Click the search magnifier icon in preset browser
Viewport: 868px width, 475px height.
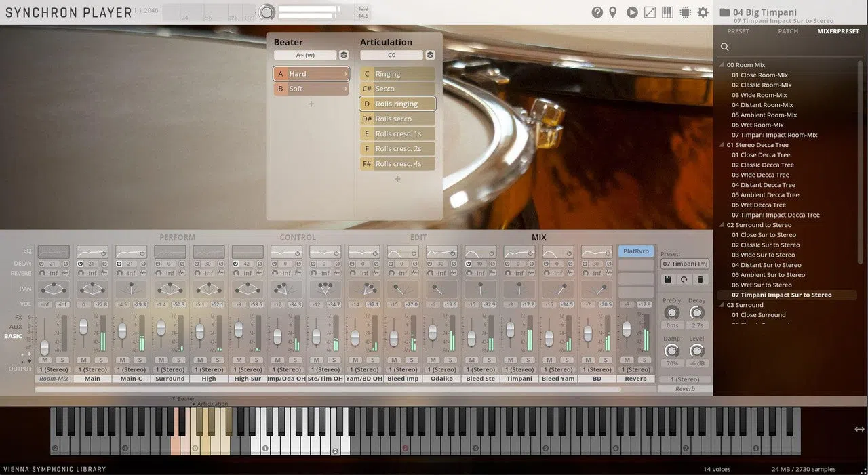tap(725, 47)
